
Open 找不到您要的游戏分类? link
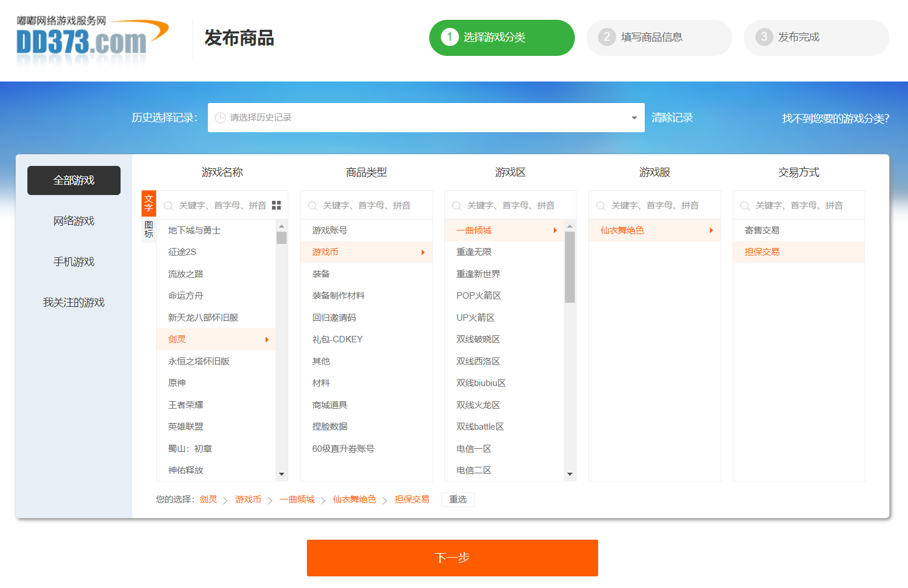click(x=836, y=118)
